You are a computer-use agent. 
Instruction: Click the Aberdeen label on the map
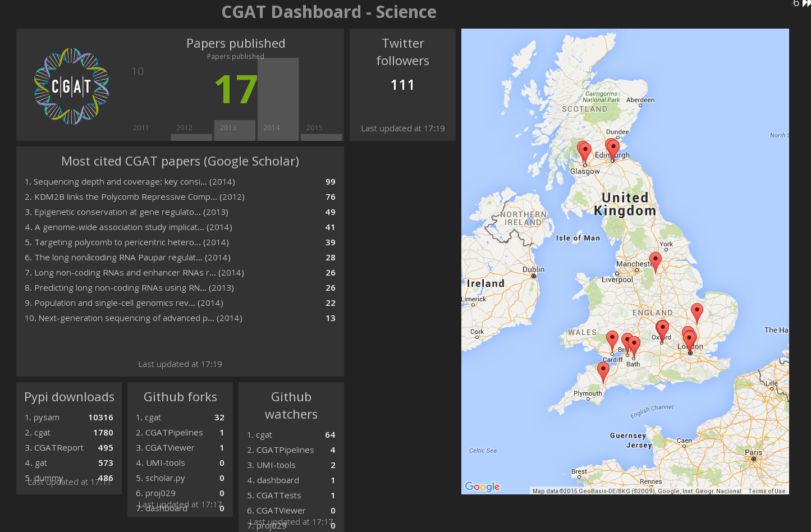click(x=640, y=100)
